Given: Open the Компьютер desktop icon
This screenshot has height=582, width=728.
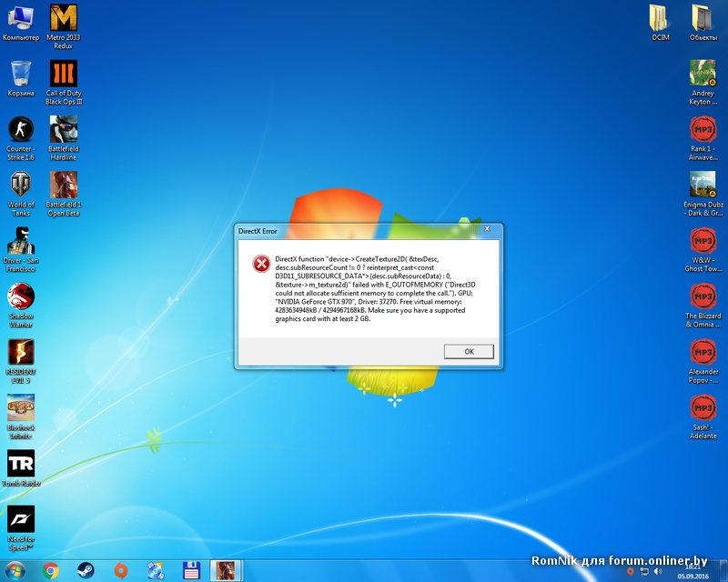Looking at the screenshot, I should point(21,24).
